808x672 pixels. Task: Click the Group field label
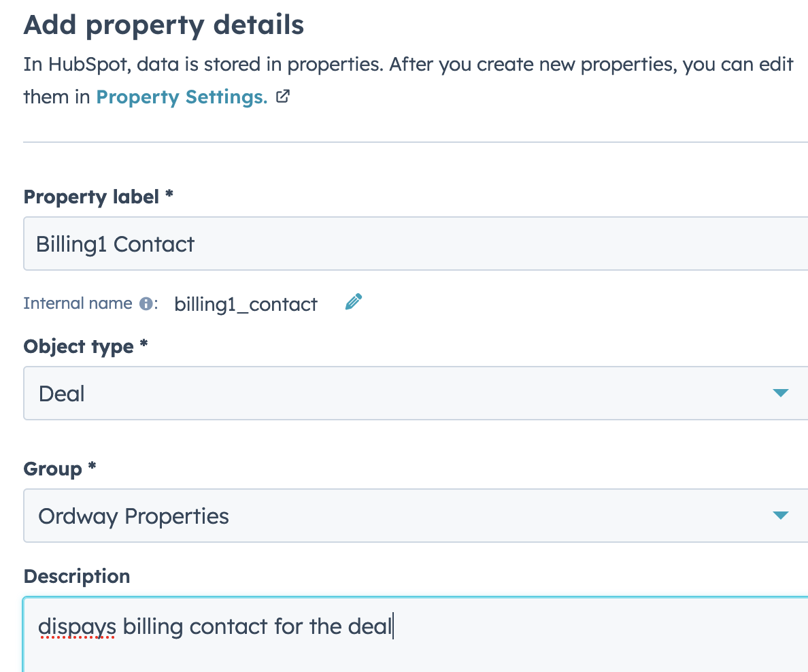pos(52,469)
